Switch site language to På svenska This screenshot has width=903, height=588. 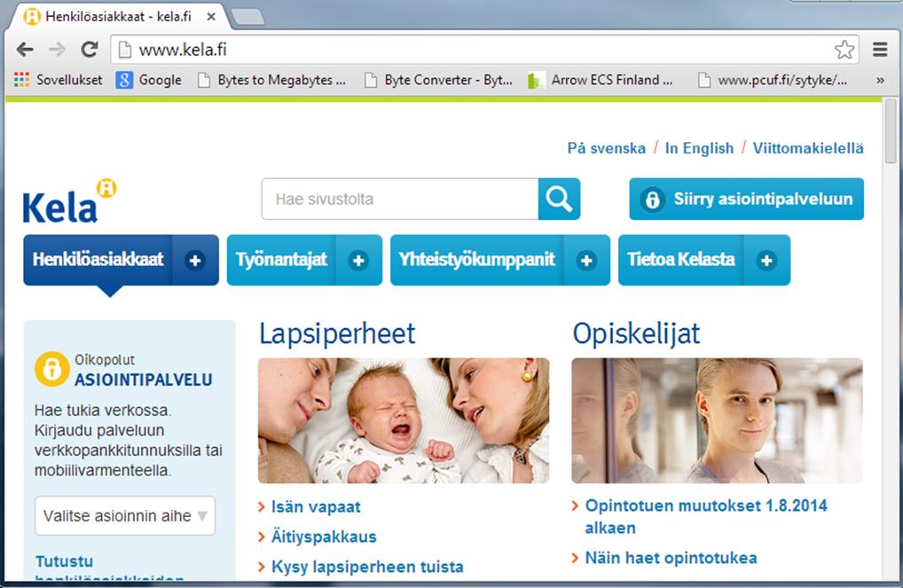(x=606, y=148)
